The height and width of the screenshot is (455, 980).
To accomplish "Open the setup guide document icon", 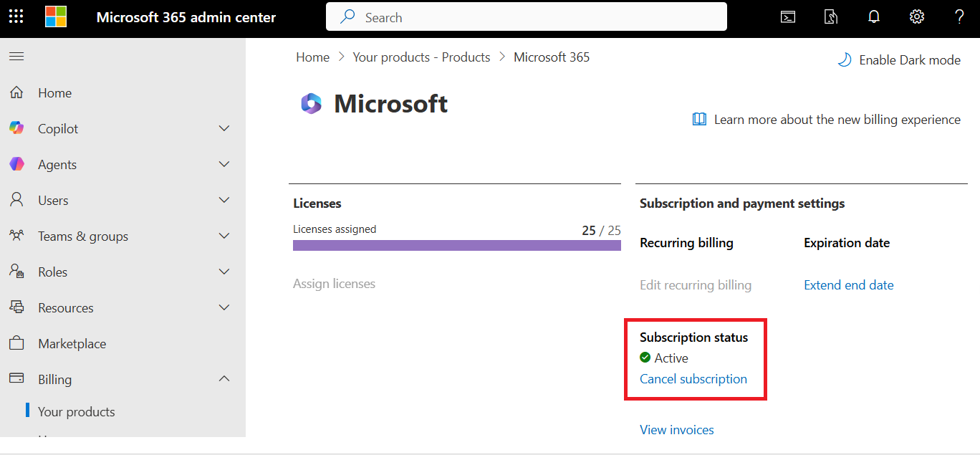I will (x=831, y=17).
